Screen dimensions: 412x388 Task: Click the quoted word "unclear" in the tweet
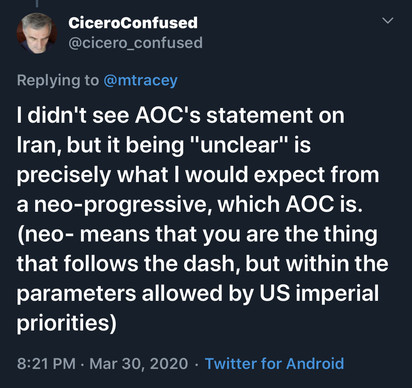tap(239, 145)
